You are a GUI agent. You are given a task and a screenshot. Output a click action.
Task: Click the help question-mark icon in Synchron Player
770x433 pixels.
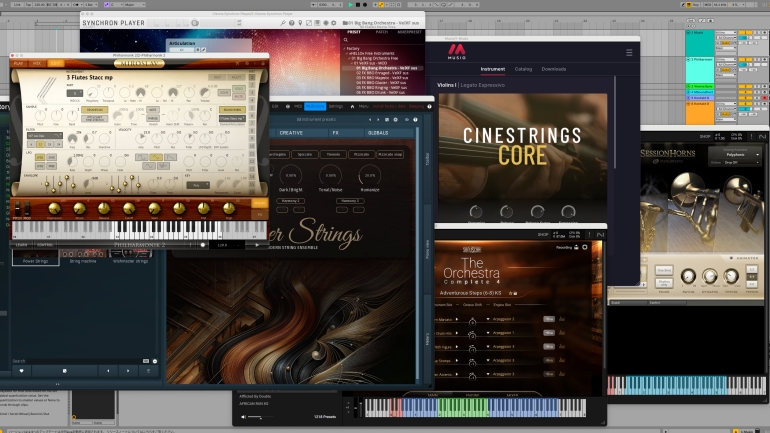(292, 23)
